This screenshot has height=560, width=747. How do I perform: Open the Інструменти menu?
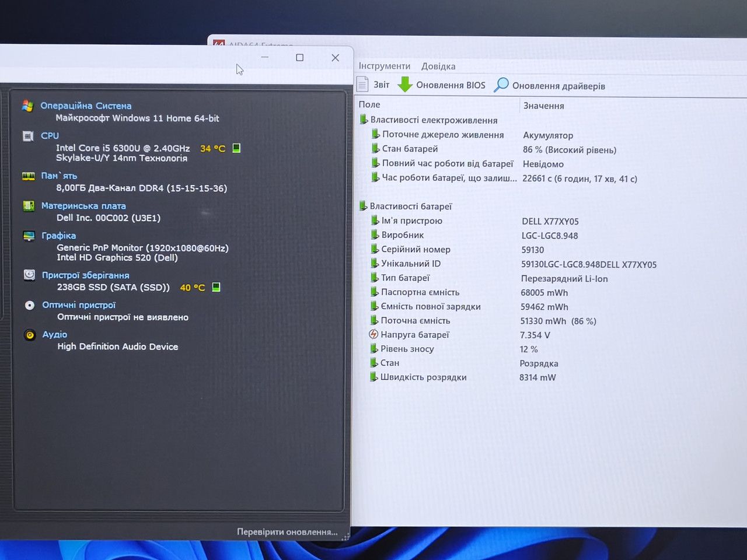[384, 66]
